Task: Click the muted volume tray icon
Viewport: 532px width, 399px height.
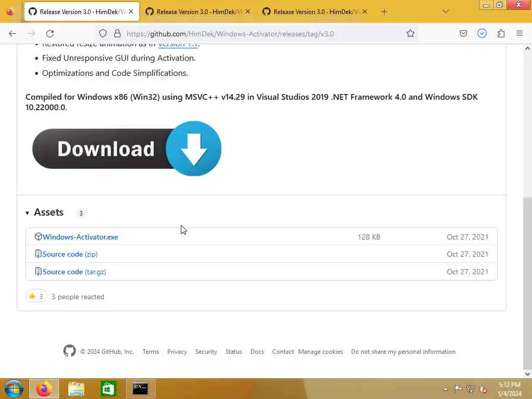Action: coord(483,389)
